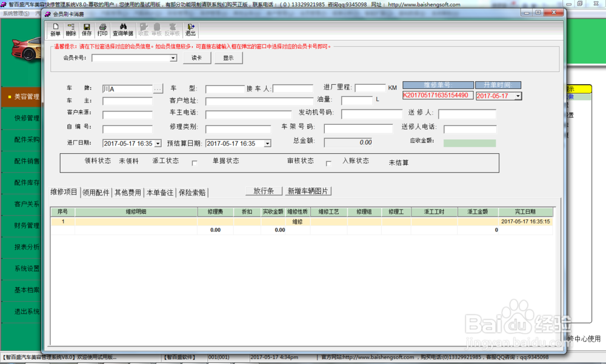Click the 显示 button
The width and height of the screenshot is (606, 364).
pyautogui.click(x=228, y=58)
